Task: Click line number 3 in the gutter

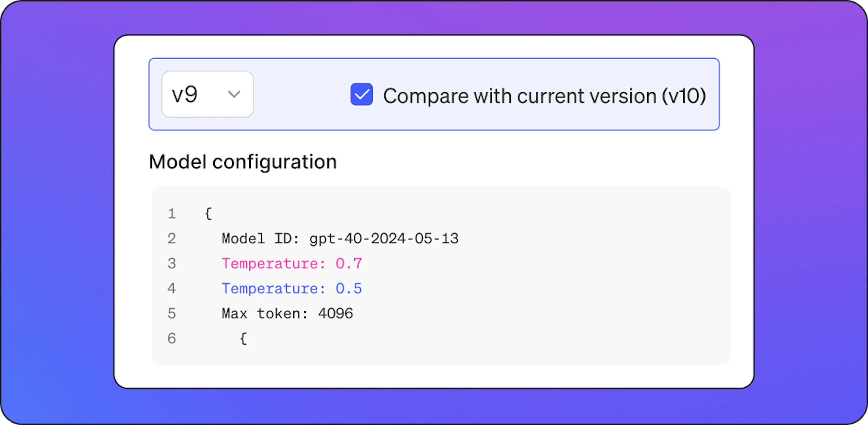Action: 172,263
